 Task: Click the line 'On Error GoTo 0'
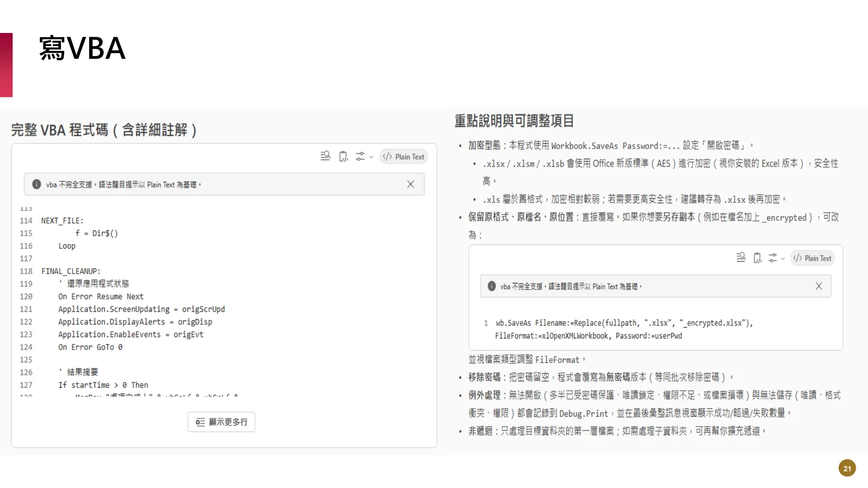[x=90, y=347]
